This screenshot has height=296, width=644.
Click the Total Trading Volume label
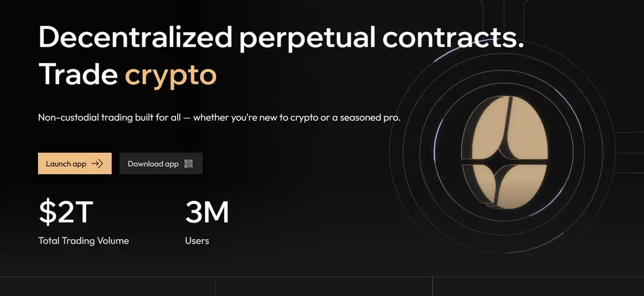[84, 241]
